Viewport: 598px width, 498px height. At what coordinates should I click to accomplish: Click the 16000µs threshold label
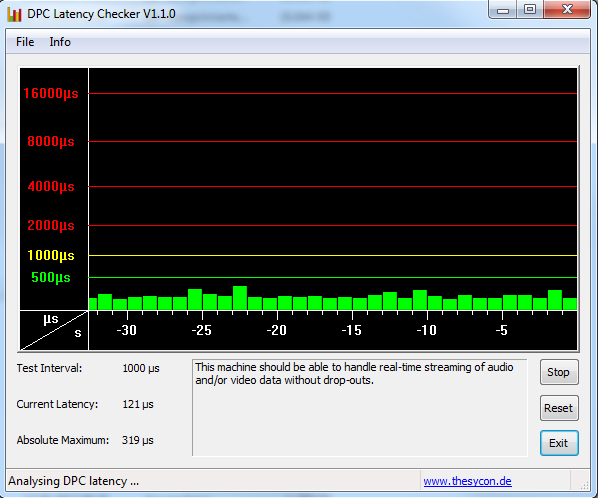pyautogui.click(x=51, y=93)
